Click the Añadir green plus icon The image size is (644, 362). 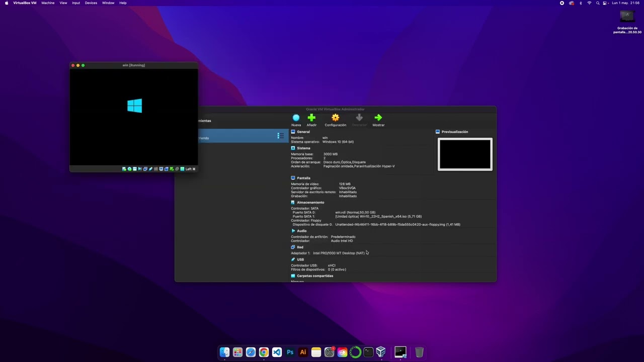(x=311, y=118)
